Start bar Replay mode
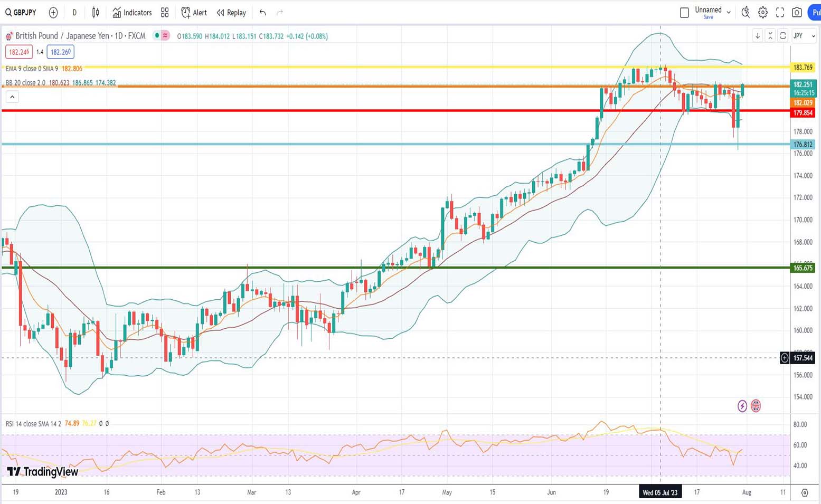 coord(231,12)
